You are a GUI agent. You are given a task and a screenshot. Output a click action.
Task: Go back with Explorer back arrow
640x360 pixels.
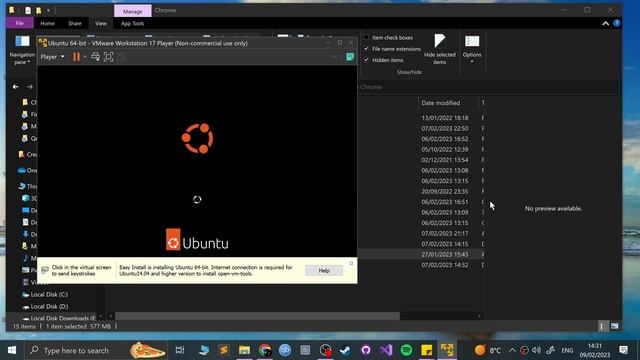coord(16,87)
